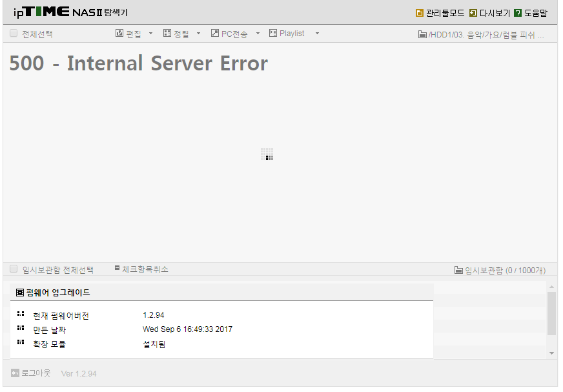
Task: Click the 임시보관함 folder icon
Action: [458, 270]
